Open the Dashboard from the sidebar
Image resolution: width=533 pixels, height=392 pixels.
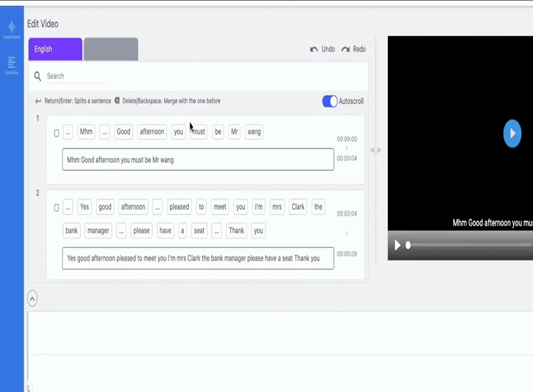(x=12, y=30)
